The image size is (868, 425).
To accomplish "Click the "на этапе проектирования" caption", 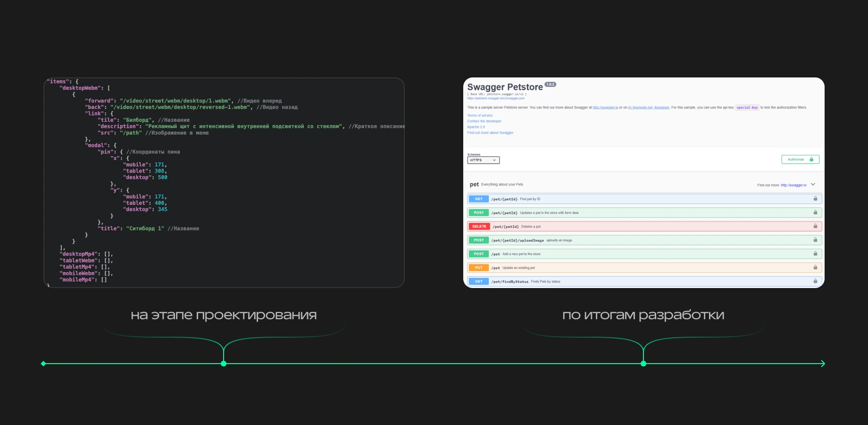I will pyautogui.click(x=224, y=315).
